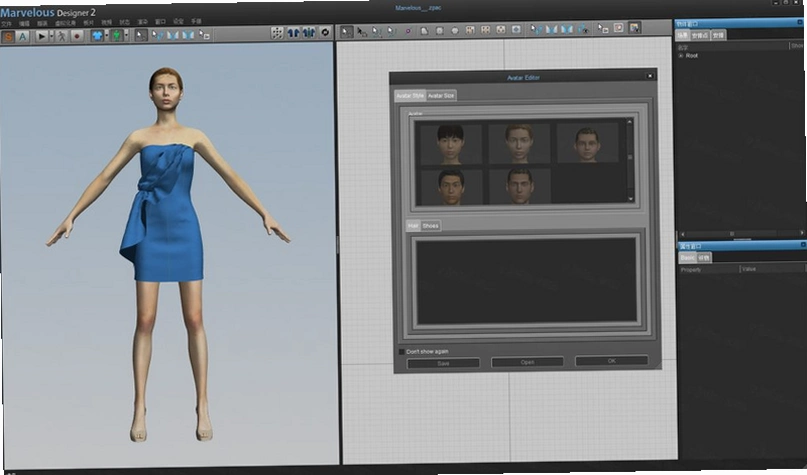The image size is (807, 475).
Task: Select the bottom-left male avatar thumbnail
Action: coord(451,187)
